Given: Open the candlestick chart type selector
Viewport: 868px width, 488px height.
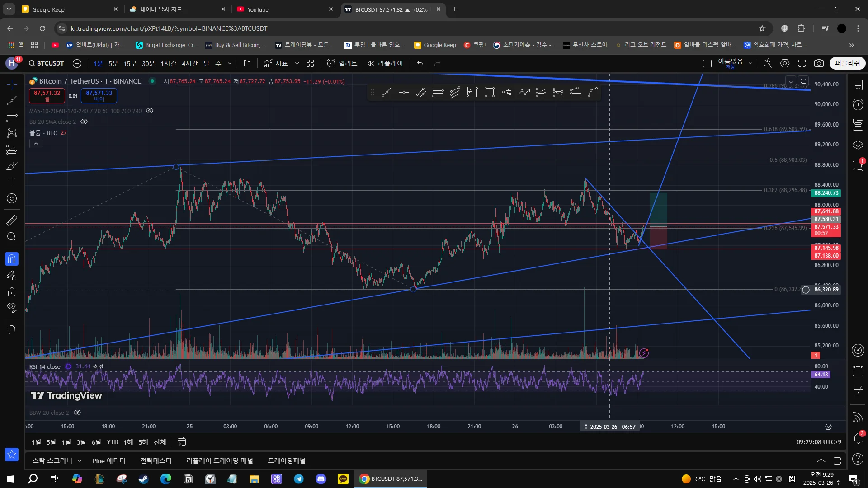Looking at the screenshot, I should pos(247,63).
